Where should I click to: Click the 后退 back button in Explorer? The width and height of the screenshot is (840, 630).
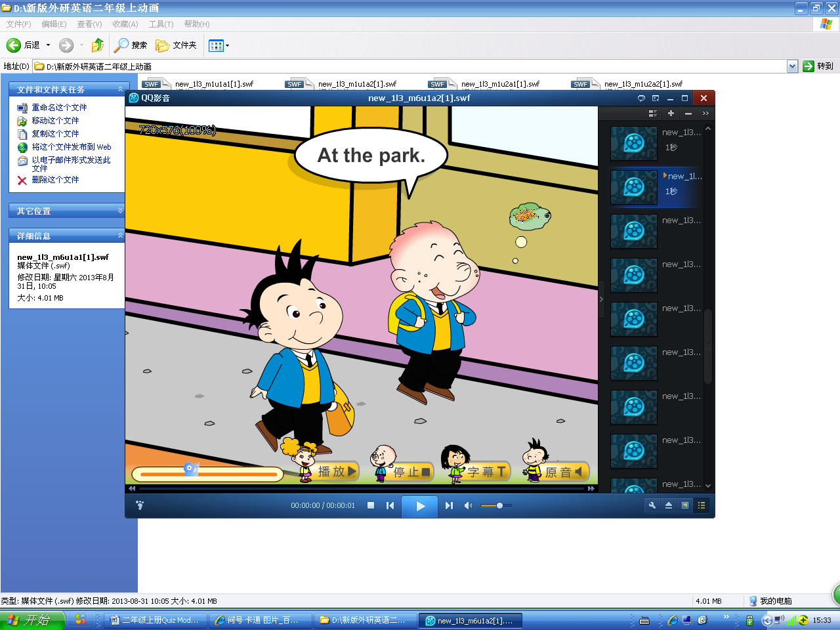point(23,45)
